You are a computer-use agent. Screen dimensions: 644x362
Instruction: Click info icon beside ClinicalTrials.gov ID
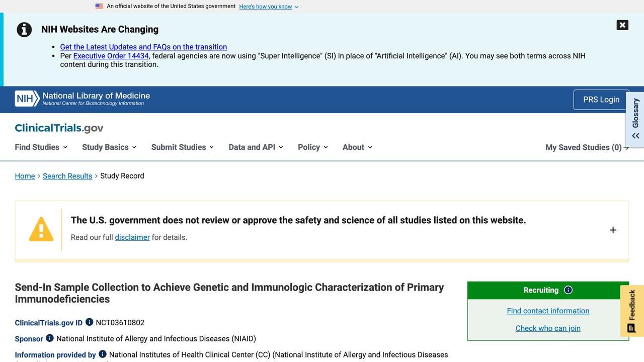tap(89, 322)
